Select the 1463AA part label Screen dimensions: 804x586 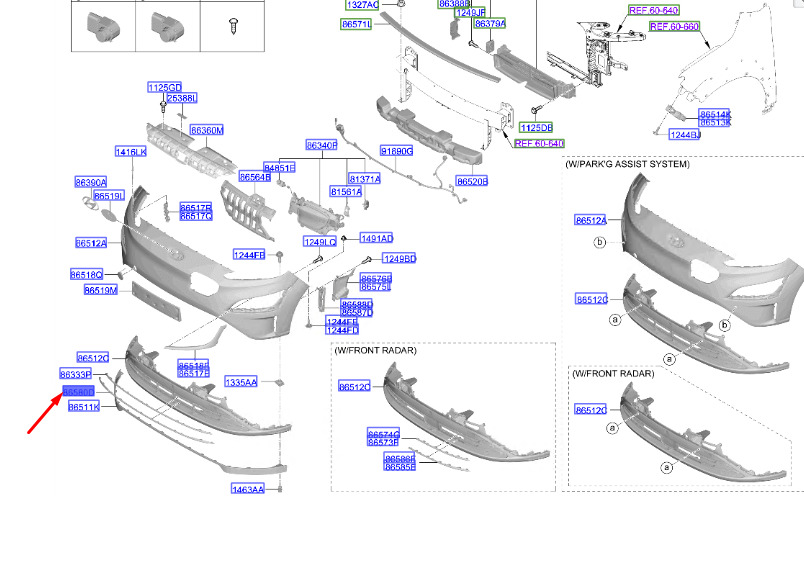(x=248, y=490)
